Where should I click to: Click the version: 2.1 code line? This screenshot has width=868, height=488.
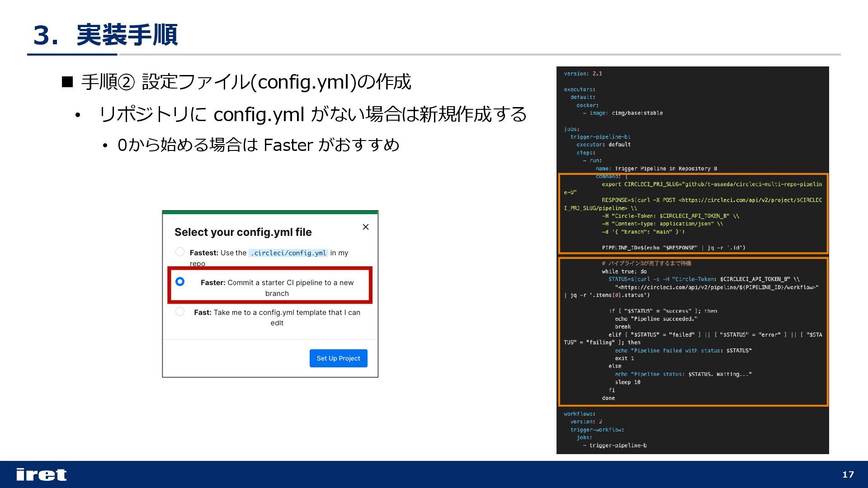[x=583, y=74]
